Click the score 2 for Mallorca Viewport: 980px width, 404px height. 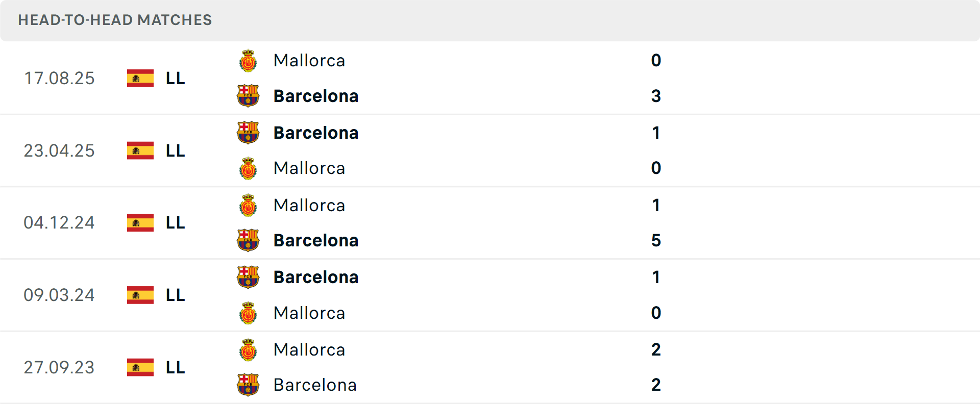(x=656, y=349)
